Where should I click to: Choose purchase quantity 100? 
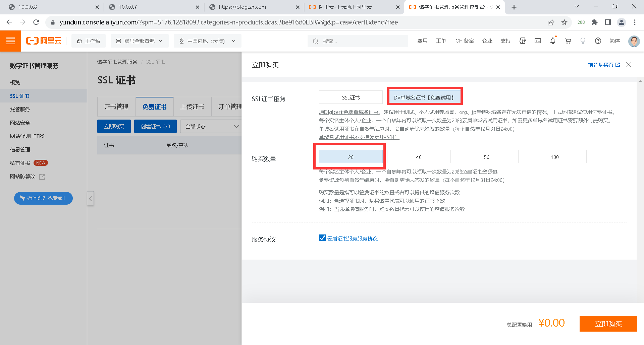click(555, 157)
